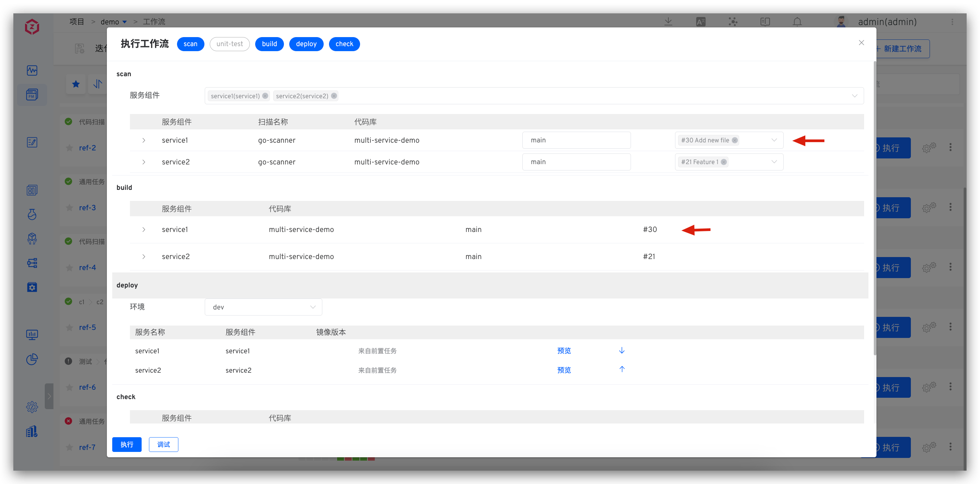
Task: Remove the service1(service1) tag
Action: (265, 96)
